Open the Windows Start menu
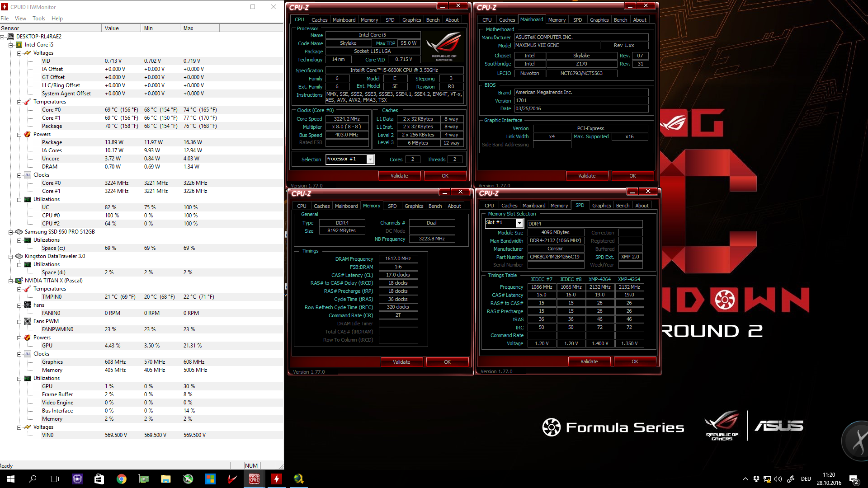 click(11, 479)
